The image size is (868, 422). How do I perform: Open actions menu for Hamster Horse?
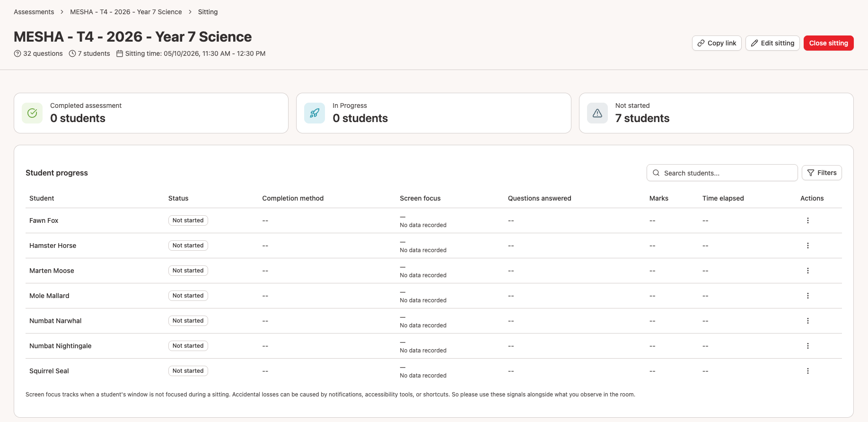coord(807,246)
